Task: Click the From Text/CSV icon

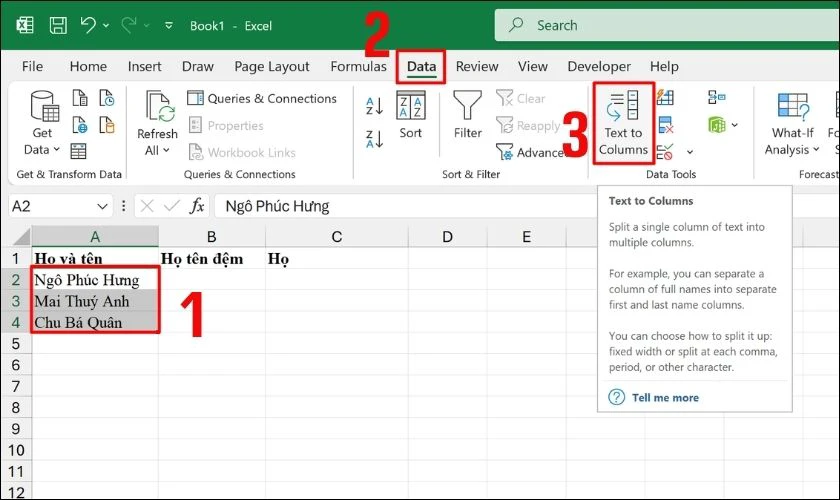Action: point(80,98)
